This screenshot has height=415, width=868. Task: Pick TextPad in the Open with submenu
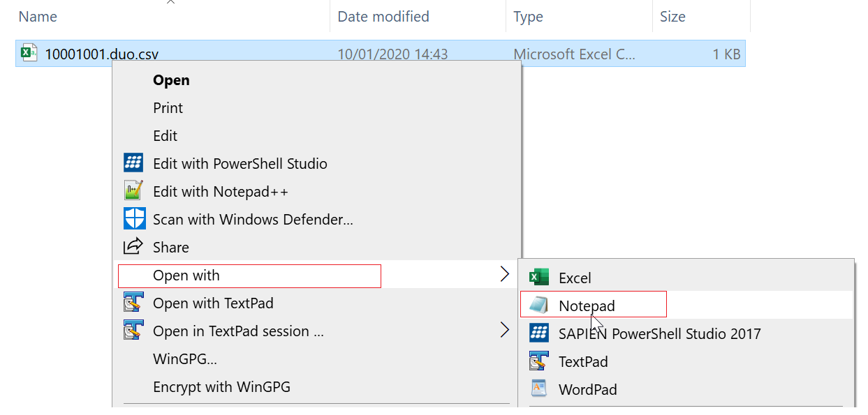tap(583, 361)
